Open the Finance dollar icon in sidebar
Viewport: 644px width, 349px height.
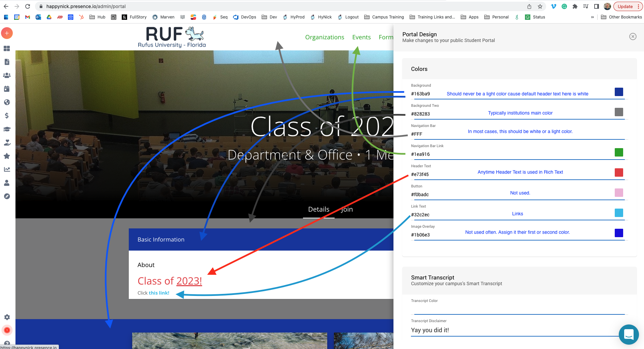pos(7,116)
